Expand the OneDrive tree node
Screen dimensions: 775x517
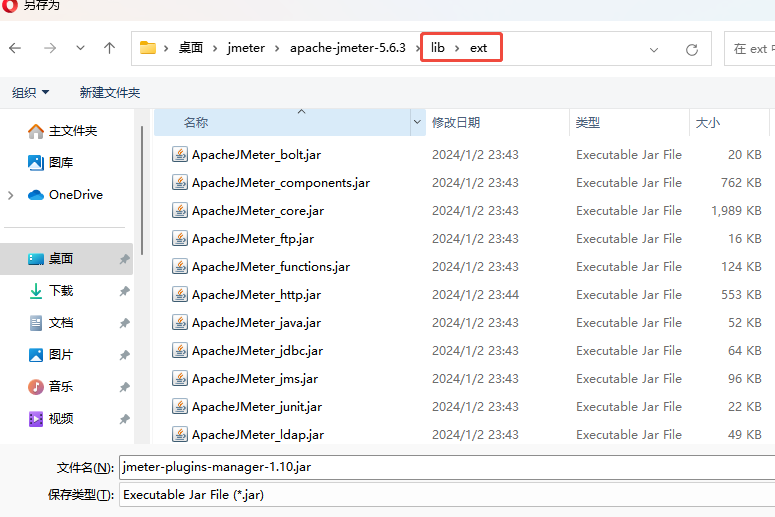(x=11, y=195)
